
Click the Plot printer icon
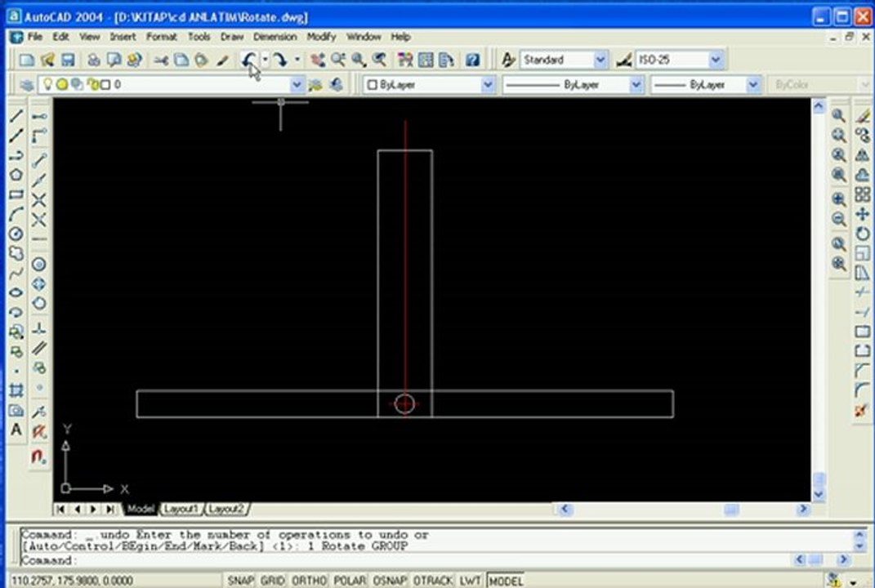tap(94, 60)
